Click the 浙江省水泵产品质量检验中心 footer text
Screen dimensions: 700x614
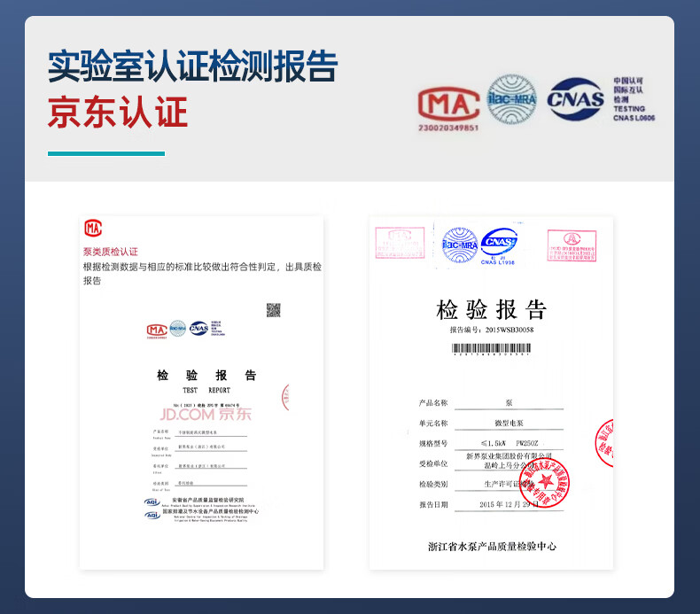[x=492, y=547]
